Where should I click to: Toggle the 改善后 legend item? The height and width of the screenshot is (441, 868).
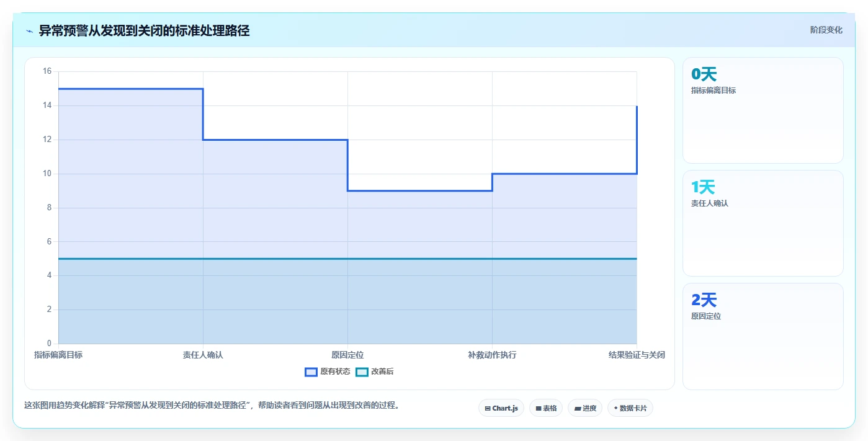coord(374,372)
